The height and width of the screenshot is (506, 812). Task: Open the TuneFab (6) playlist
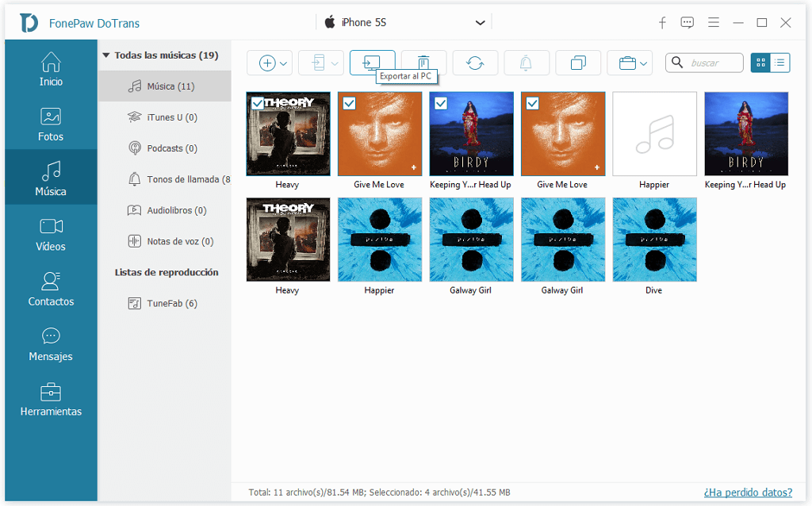click(165, 304)
